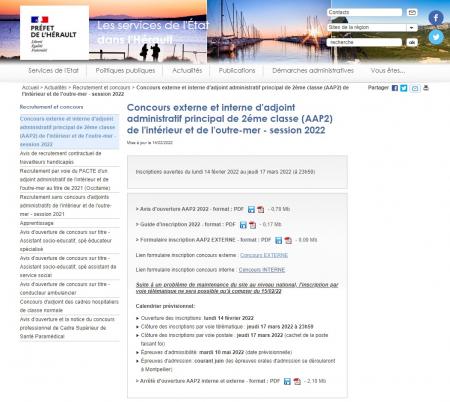Open the Concours INTERNE registration link
The image size is (450, 402).
(x=262, y=270)
